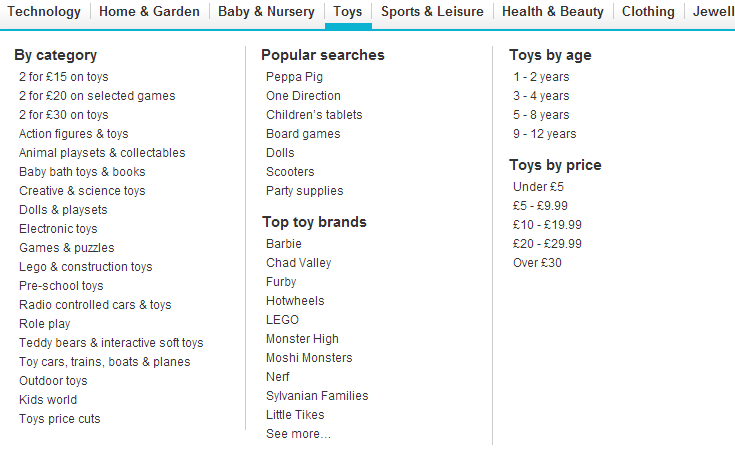
Task: Browse Lego & construction toys
Action: (86, 267)
